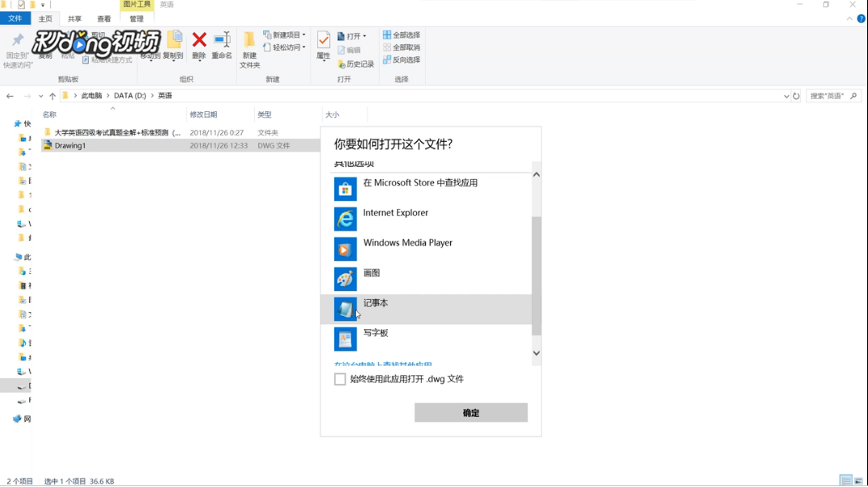Viewport: 868px width, 487px height.
Task: Click the Edit icon in Open group
Action: coord(341,50)
